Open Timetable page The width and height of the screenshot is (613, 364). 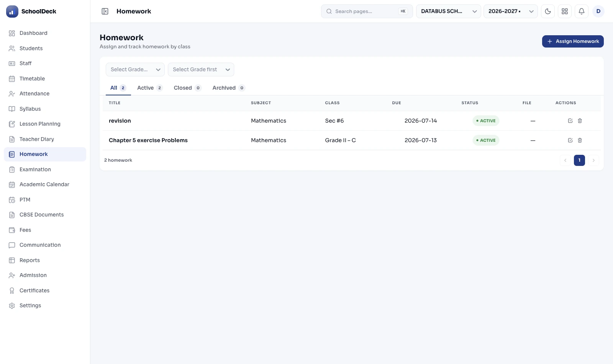45,79
